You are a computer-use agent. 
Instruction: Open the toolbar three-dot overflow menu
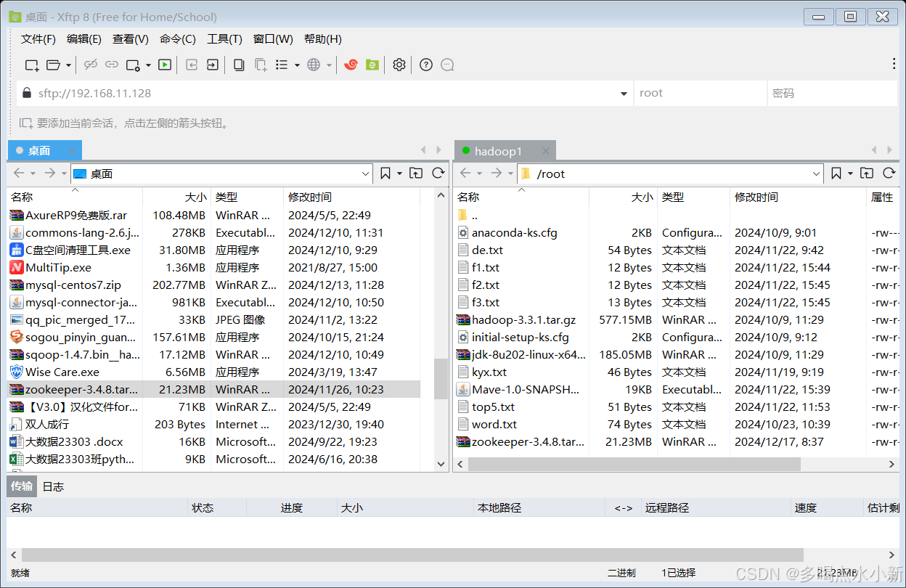[894, 64]
